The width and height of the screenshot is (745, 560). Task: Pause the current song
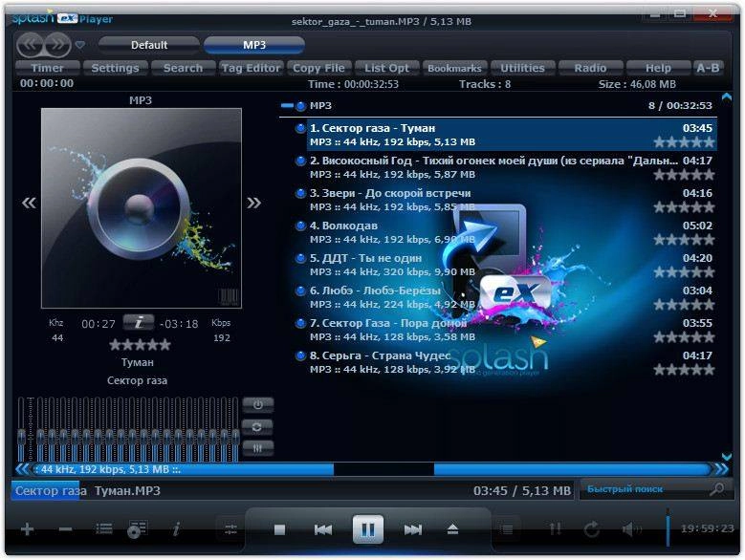[x=368, y=529]
